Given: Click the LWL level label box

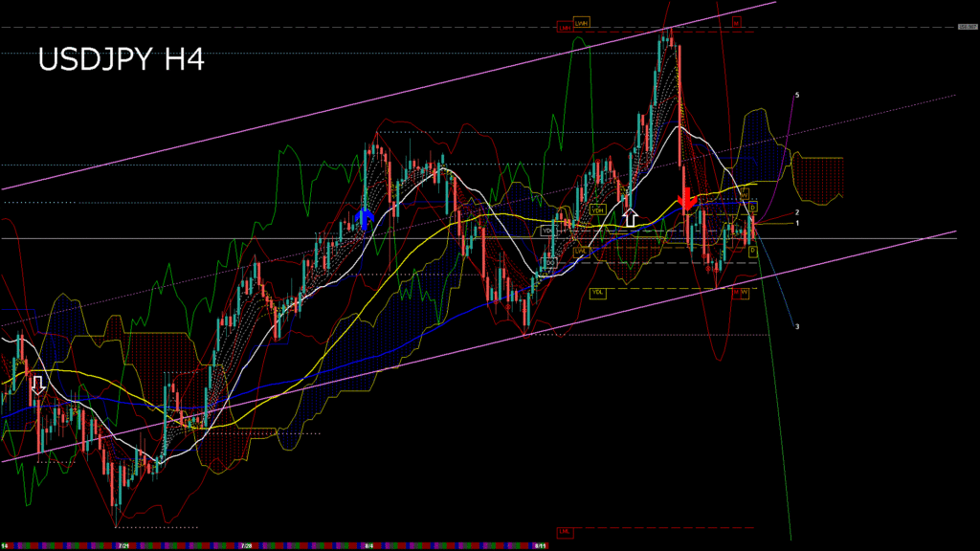Looking at the screenshot, I should (x=580, y=251).
